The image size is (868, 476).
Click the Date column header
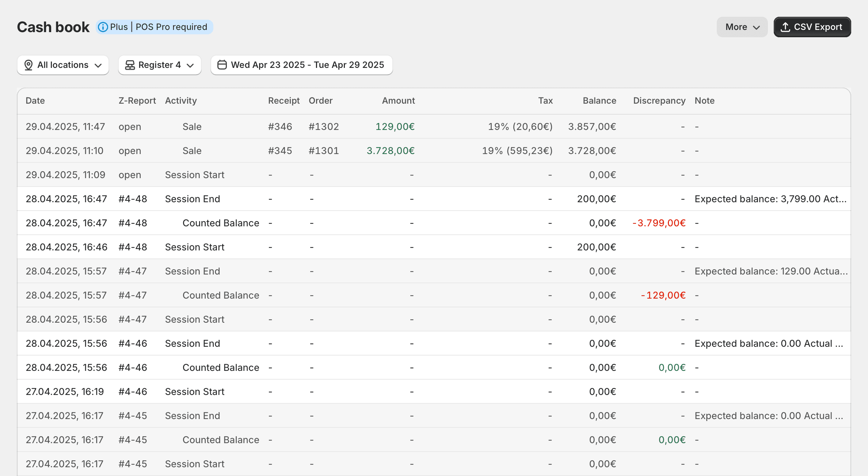[x=35, y=101]
